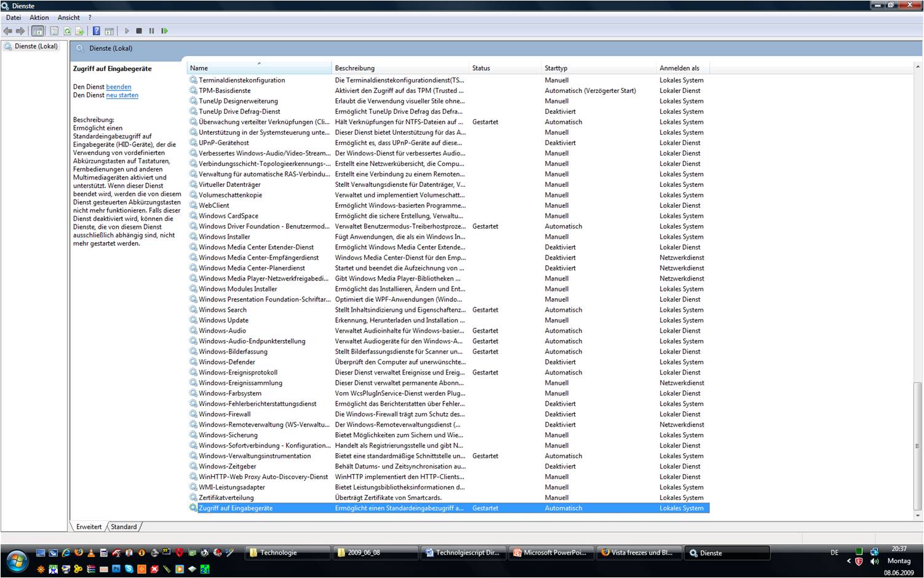Click the Stop service square icon

pos(139,31)
